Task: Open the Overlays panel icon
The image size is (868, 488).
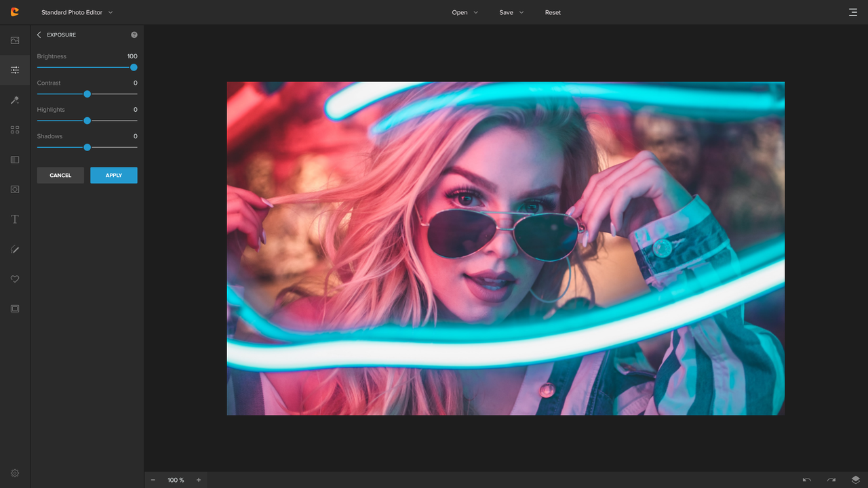Action: [x=15, y=160]
